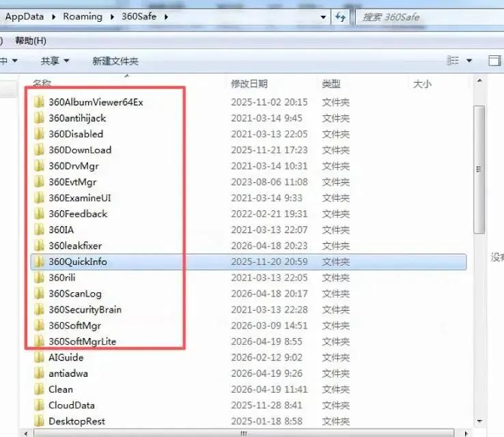This screenshot has width=504, height=437.
Task: Select the 360rili folder icon
Action: [x=39, y=278]
